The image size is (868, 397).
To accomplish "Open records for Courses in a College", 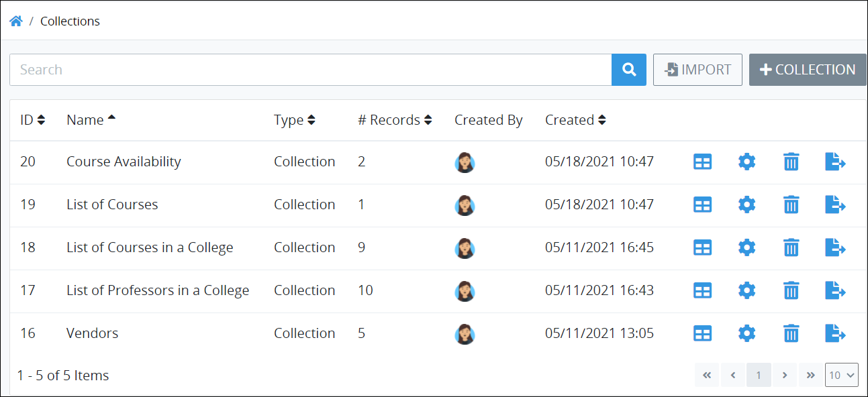I will click(702, 247).
